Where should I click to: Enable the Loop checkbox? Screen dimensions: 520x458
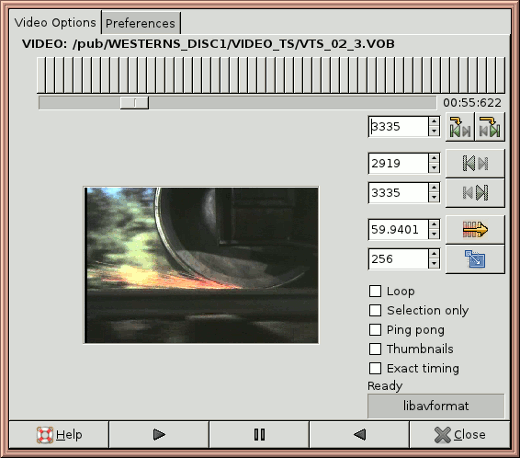tap(375, 291)
